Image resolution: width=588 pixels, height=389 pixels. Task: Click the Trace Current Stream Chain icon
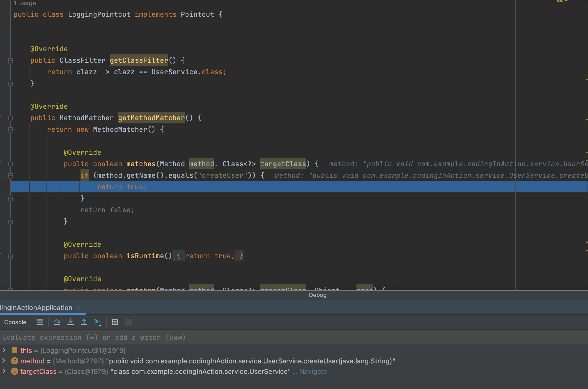click(x=129, y=322)
